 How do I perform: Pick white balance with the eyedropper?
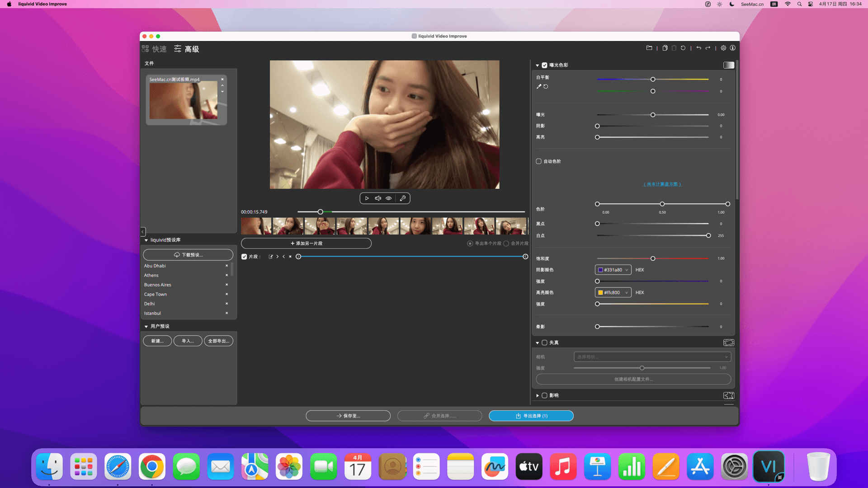[x=539, y=86]
